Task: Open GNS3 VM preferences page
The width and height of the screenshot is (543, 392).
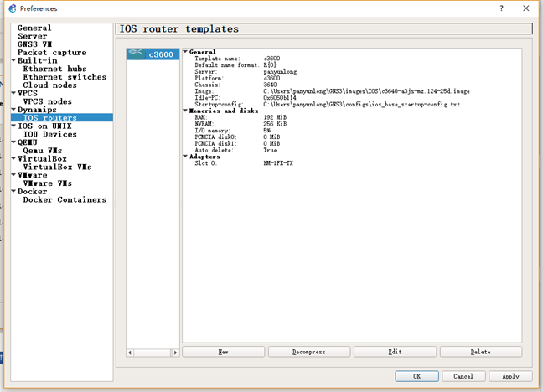Action: point(34,44)
